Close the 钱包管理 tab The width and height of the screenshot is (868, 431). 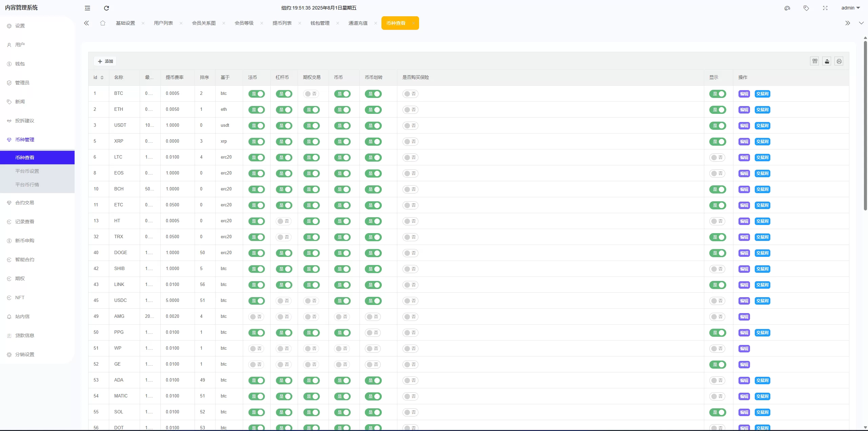(338, 23)
